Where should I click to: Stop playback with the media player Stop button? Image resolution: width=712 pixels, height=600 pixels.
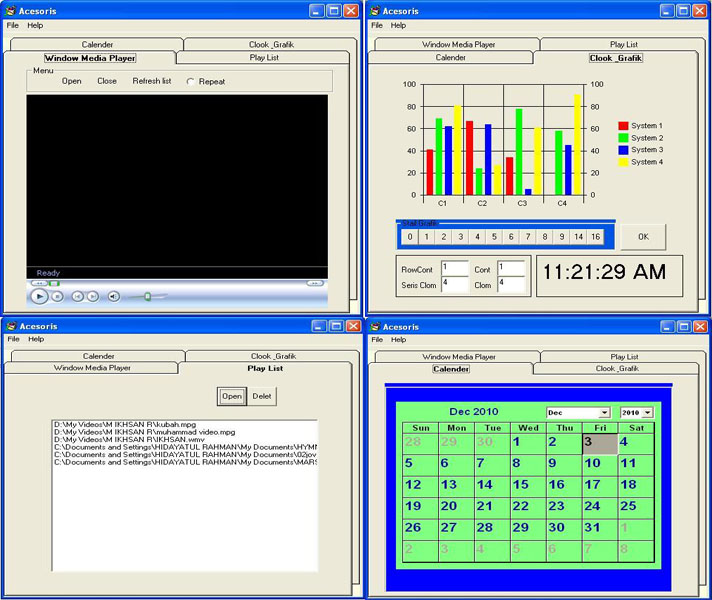coord(57,297)
